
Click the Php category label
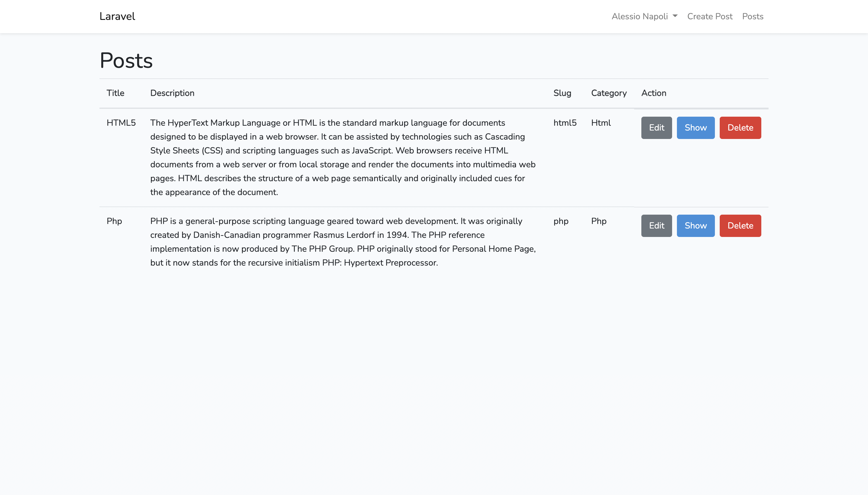coord(599,221)
